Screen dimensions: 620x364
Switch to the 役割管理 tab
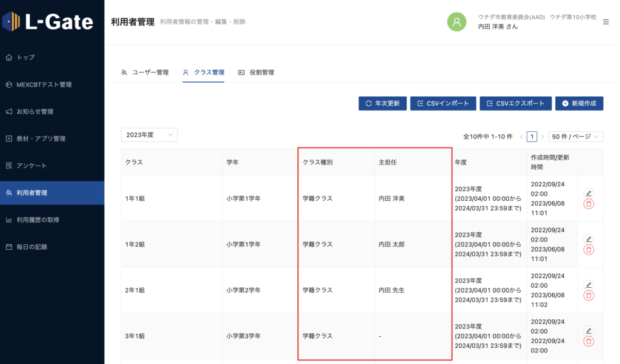256,73
